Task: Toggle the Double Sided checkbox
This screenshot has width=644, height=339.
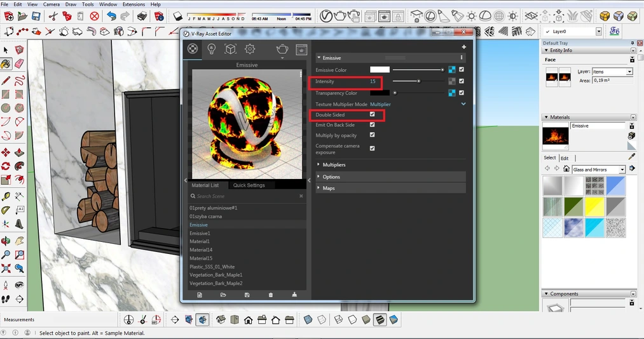Action: [372, 114]
